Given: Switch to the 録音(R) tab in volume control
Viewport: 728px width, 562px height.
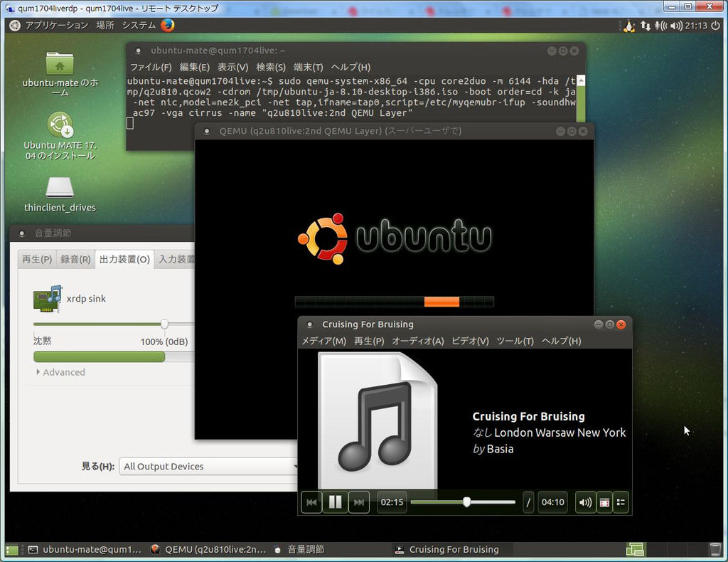Looking at the screenshot, I should [75, 259].
